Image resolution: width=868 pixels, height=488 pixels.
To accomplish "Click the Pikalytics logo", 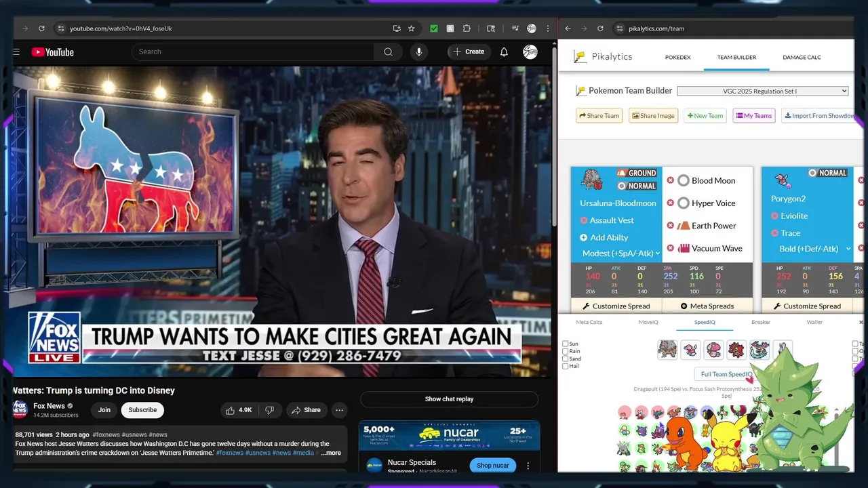I will pos(604,57).
